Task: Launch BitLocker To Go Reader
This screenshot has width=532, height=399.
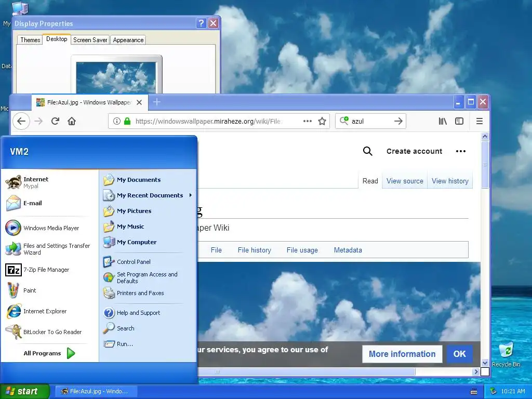Action: coord(44,332)
